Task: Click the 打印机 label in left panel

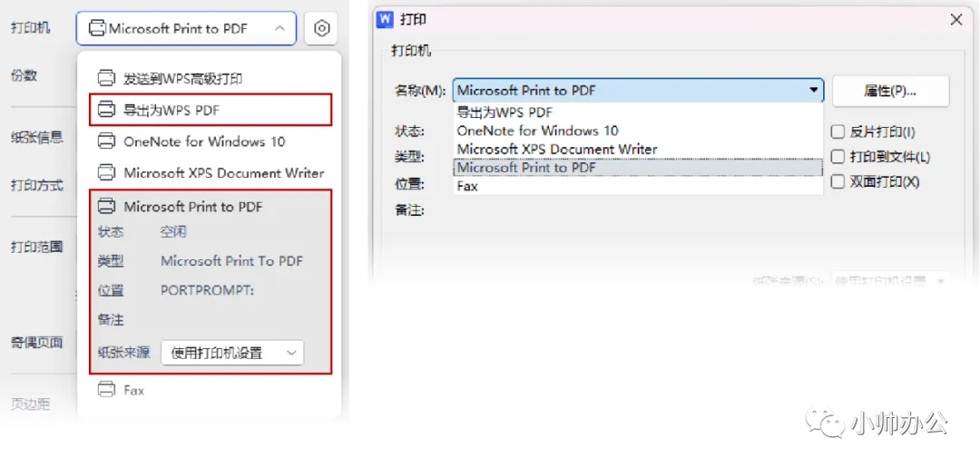Action: (31, 27)
